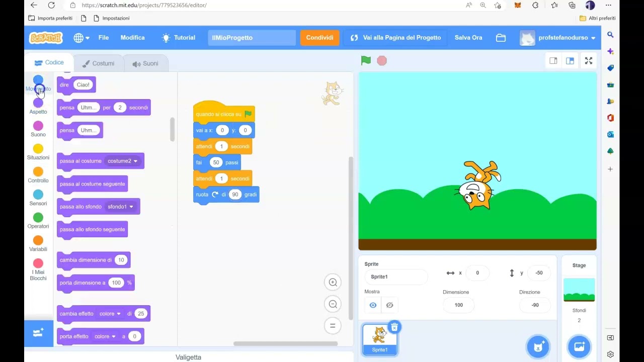Open sfondo1 dropdown in passa allo sfondo
Screen dimensions: 644x362
[121, 207]
